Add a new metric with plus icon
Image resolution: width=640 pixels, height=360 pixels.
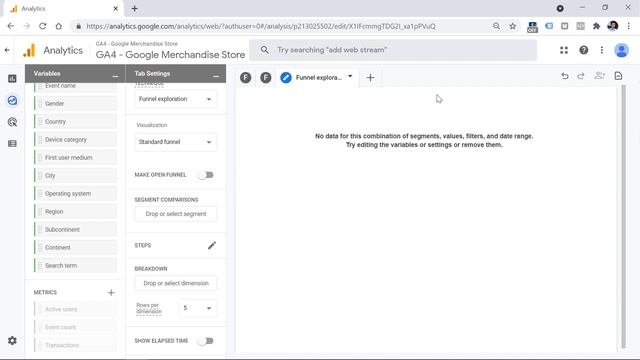pos(111,293)
